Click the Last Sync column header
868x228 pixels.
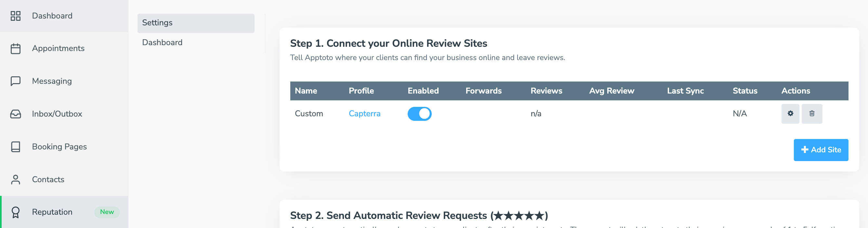point(685,91)
